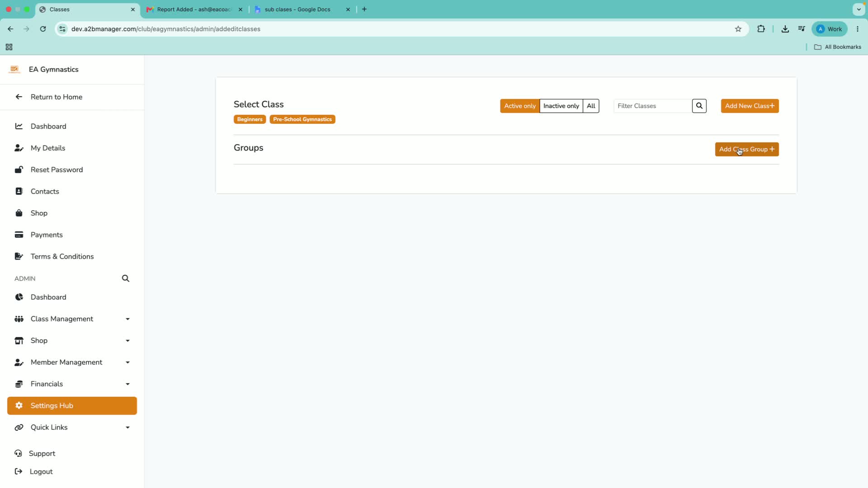868x488 pixels.
Task: Expand the Admin Shop submenu arrow
Action: click(127, 341)
